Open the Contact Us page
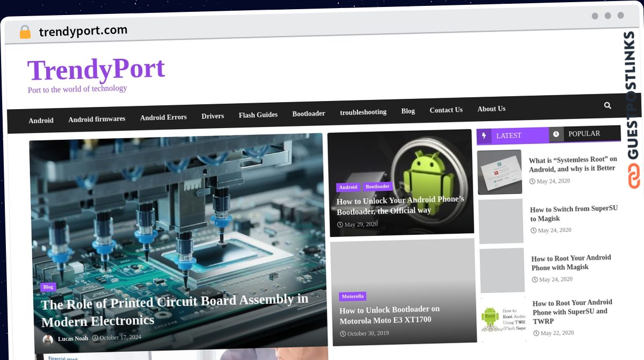 pos(446,110)
